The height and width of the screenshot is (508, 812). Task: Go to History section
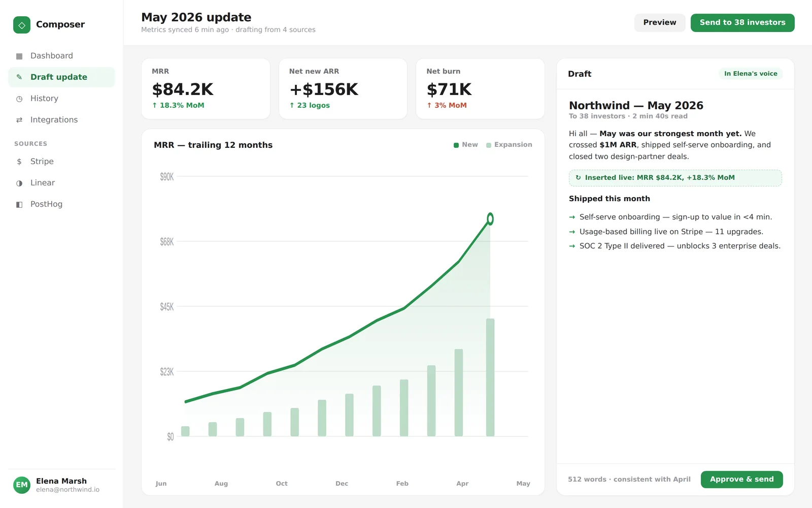pyautogui.click(x=62, y=99)
